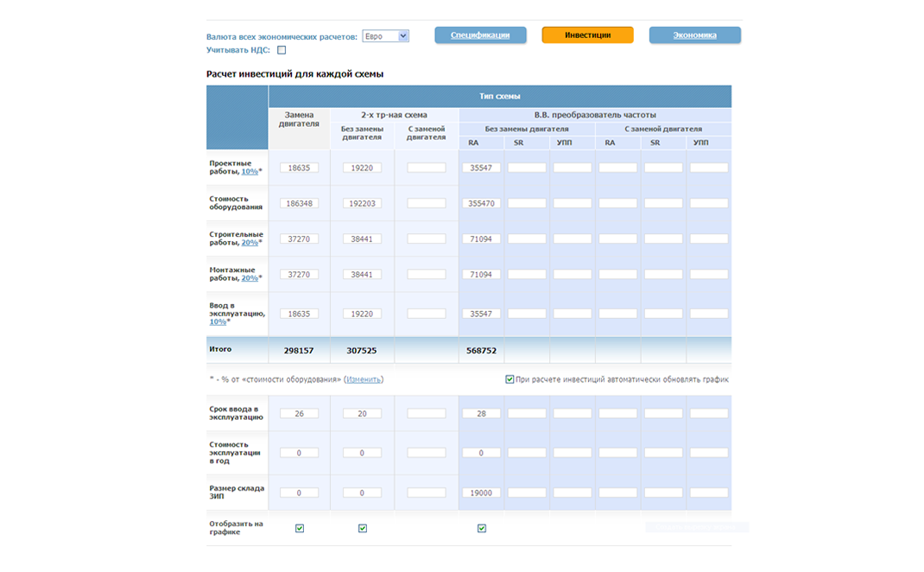The height and width of the screenshot is (572, 924).
Task: Select the Инвестиции tab
Action: coord(587,35)
